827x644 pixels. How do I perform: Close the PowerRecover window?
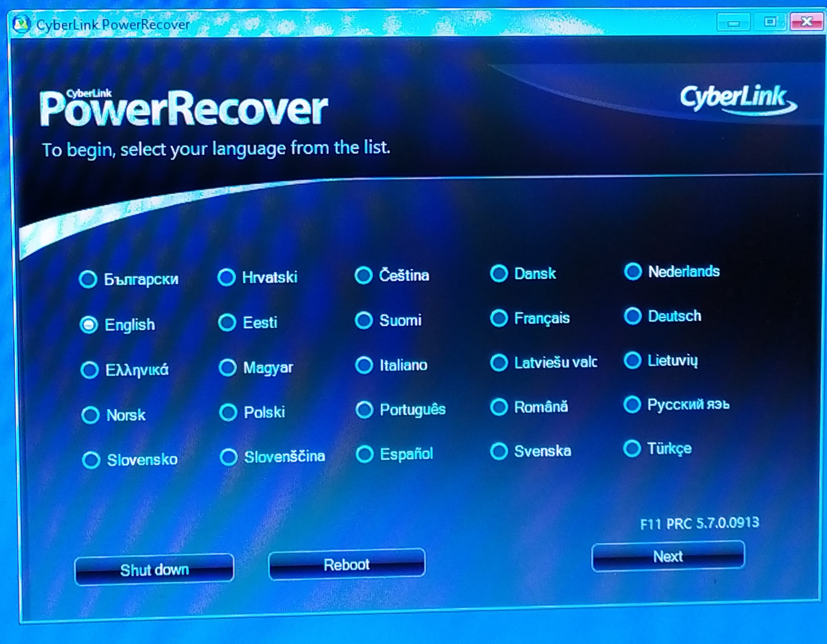(806, 22)
